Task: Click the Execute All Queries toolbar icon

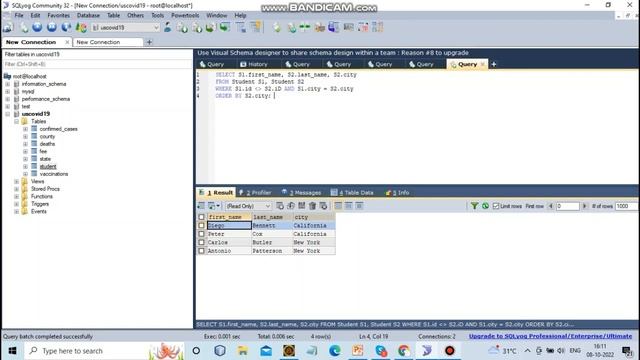Action: (x=52, y=27)
